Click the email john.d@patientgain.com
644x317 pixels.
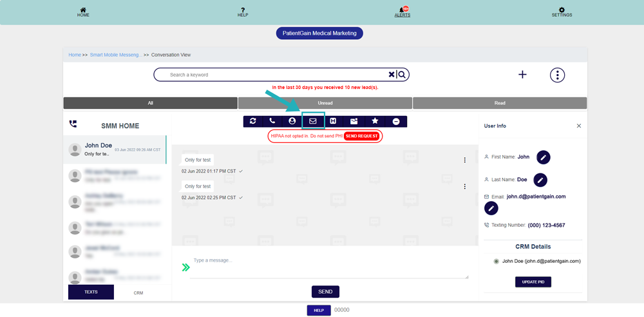[x=536, y=197]
